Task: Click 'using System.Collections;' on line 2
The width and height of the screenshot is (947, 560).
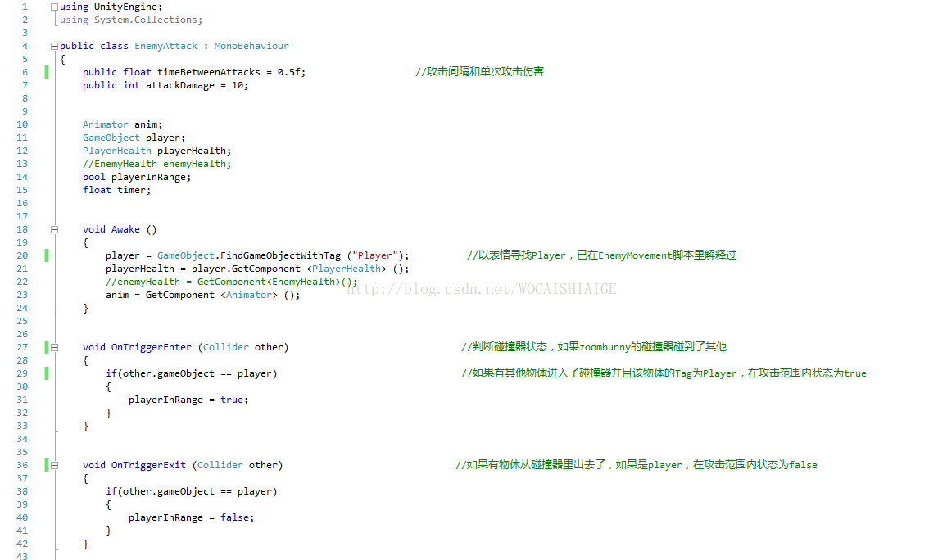Action: (x=131, y=20)
